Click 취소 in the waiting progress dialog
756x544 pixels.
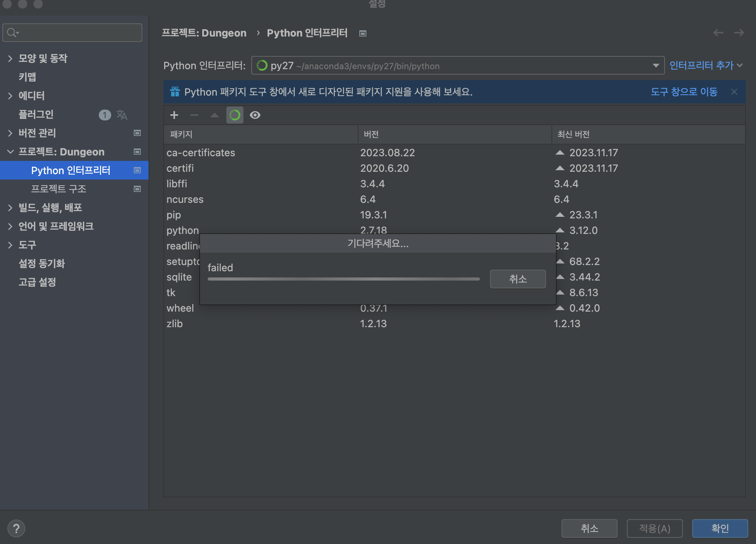pyautogui.click(x=518, y=279)
